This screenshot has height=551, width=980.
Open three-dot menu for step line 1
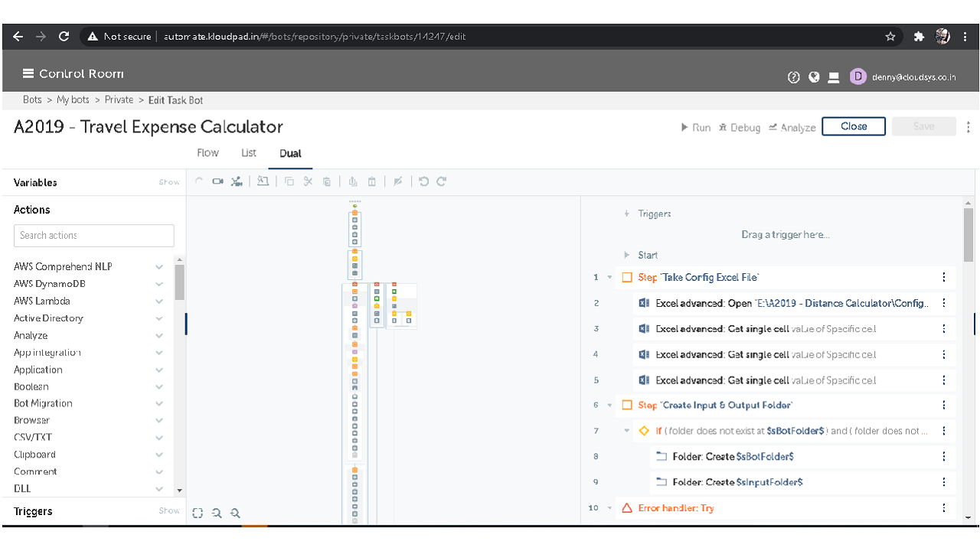click(x=944, y=278)
